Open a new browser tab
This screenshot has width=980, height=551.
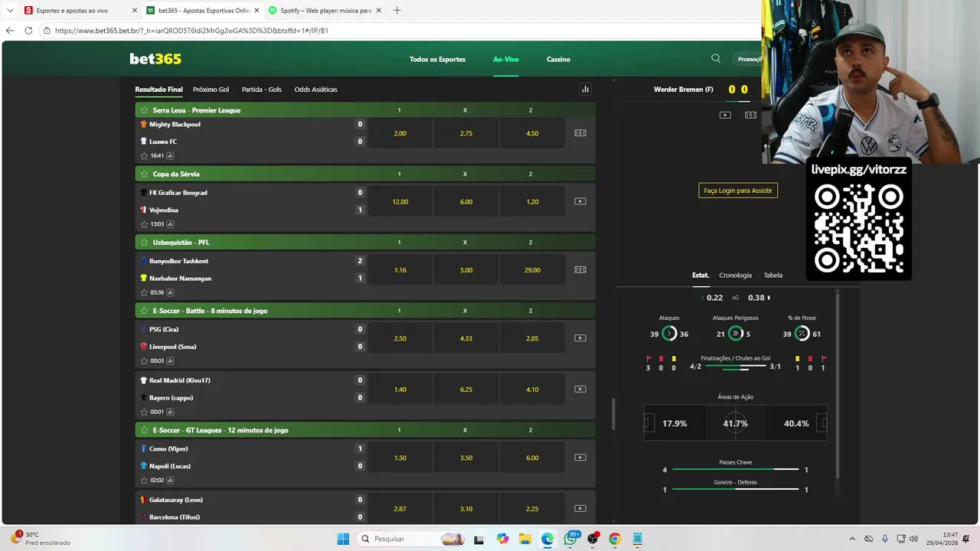click(397, 11)
